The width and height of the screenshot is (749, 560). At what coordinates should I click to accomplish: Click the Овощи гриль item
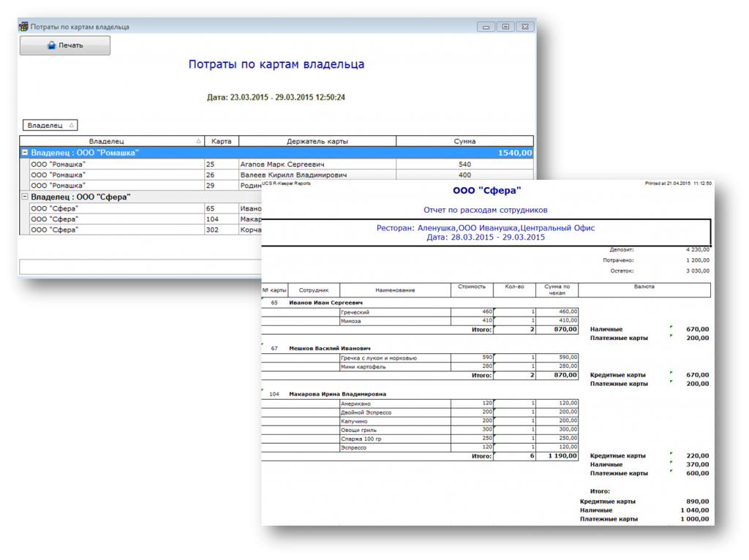395,430
